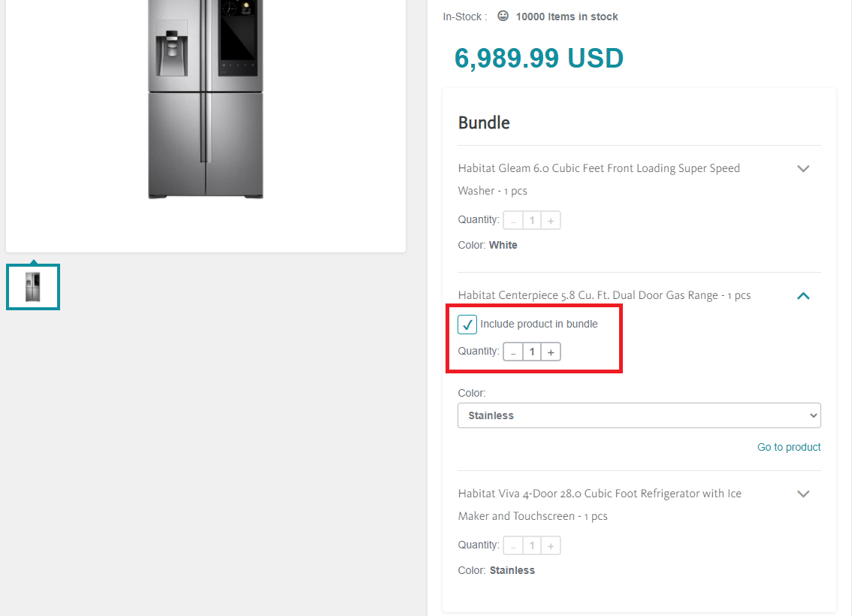This screenshot has width=852, height=616.
Task: Click the Habitat Gleam Washer title text
Action: (599, 180)
